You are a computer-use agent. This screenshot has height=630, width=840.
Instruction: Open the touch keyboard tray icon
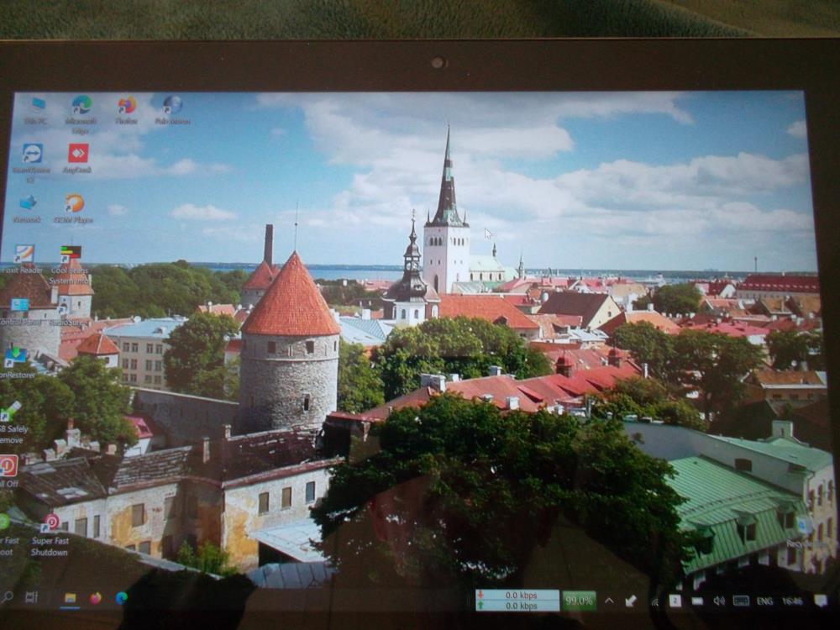tap(740, 601)
